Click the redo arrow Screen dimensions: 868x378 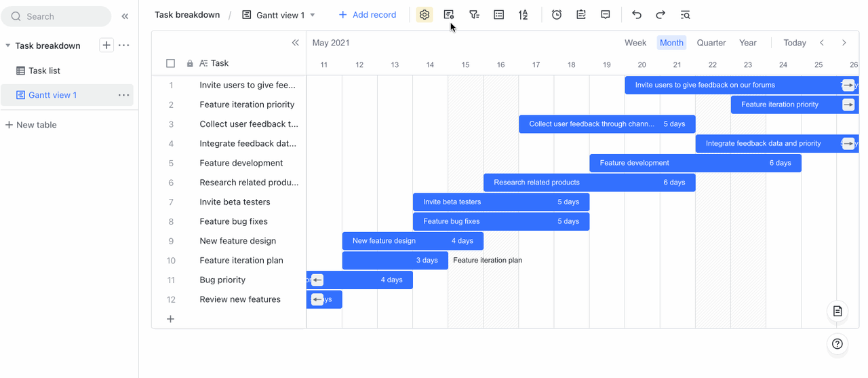tap(660, 15)
